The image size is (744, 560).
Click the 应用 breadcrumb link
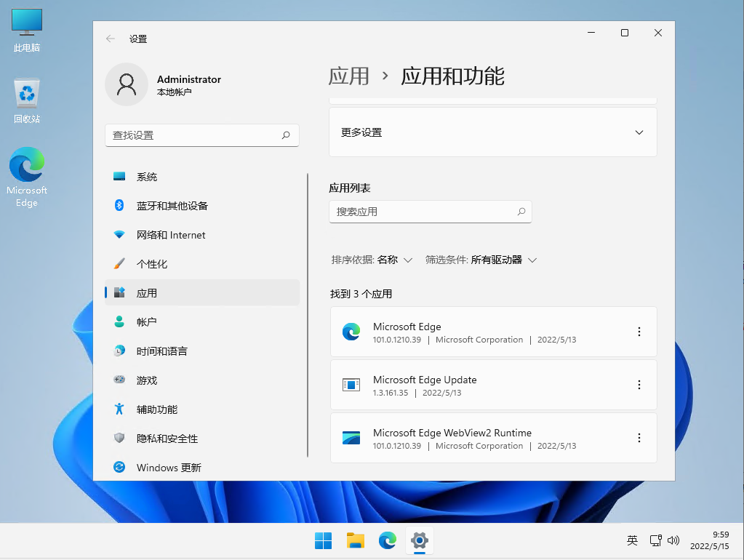coord(349,76)
